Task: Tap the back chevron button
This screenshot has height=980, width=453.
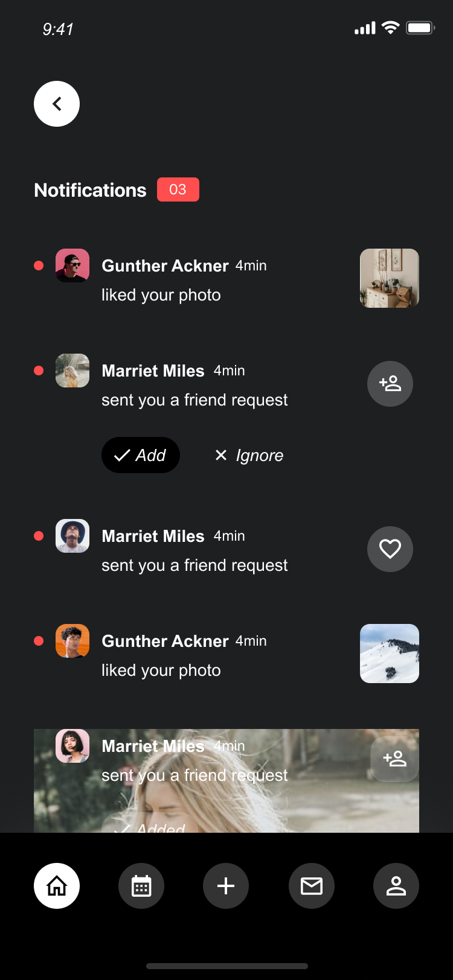Action: tap(57, 104)
